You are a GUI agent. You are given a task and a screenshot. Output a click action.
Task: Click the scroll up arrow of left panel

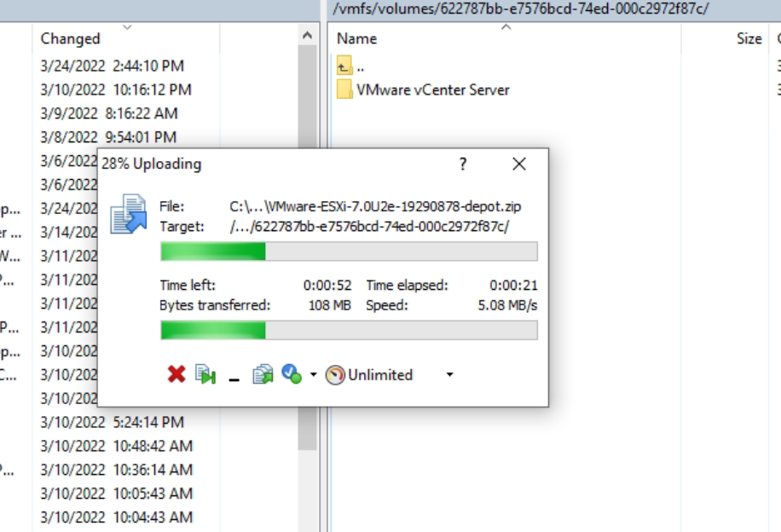[307, 35]
